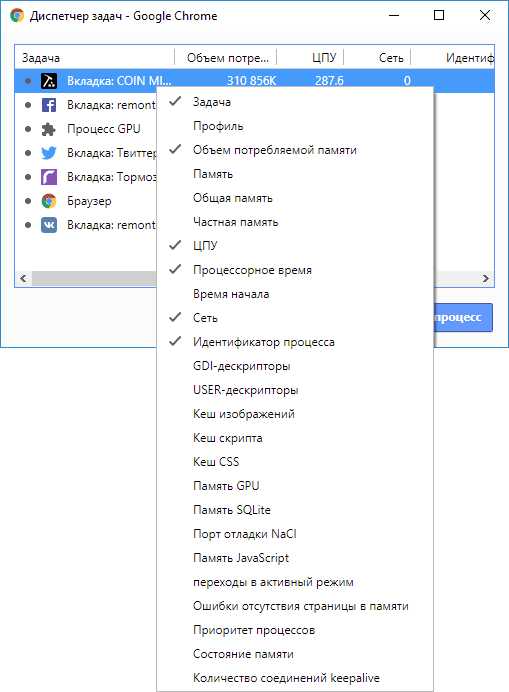Enable the Память column
Viewport: 509px width, 692px height.
(x=295, y=174)
